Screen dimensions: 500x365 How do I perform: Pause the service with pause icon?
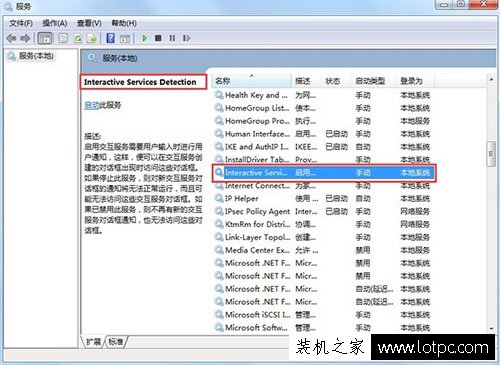(172, 38)
